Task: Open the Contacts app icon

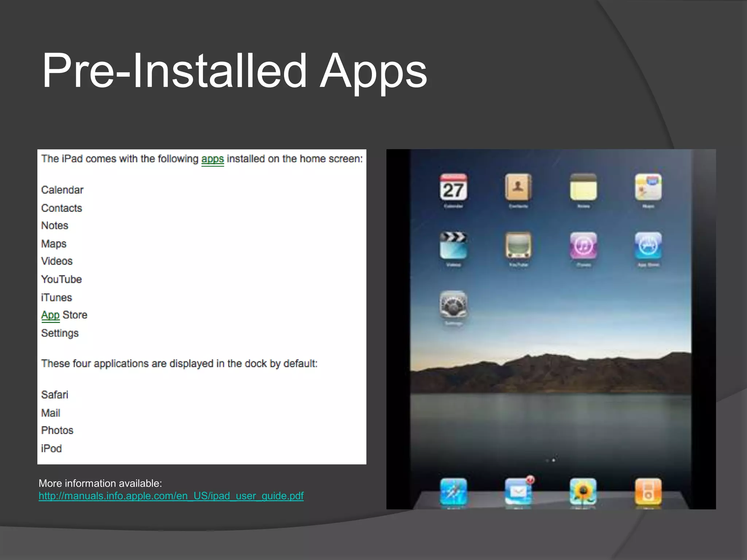Action: [x=518, y=187]
